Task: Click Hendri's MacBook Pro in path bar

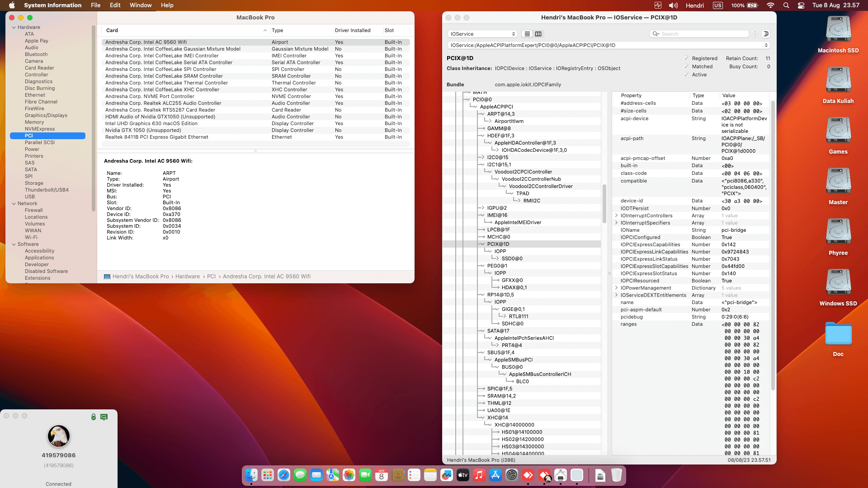Action: (141, 277)
